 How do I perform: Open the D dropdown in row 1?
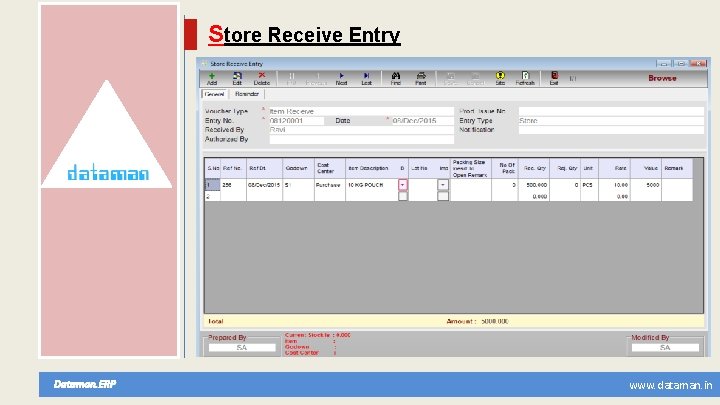[x=403, y=185]
